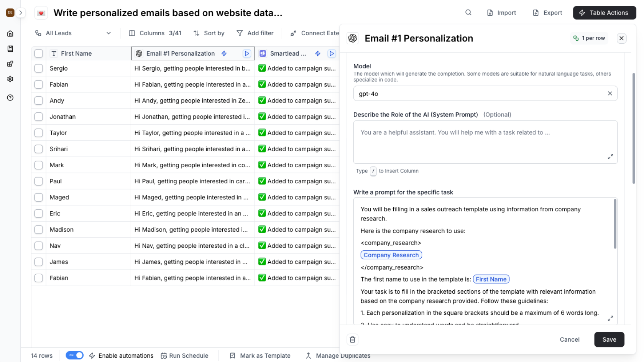
Task: Click the heart envelope table icon
Action: point(41,13)
